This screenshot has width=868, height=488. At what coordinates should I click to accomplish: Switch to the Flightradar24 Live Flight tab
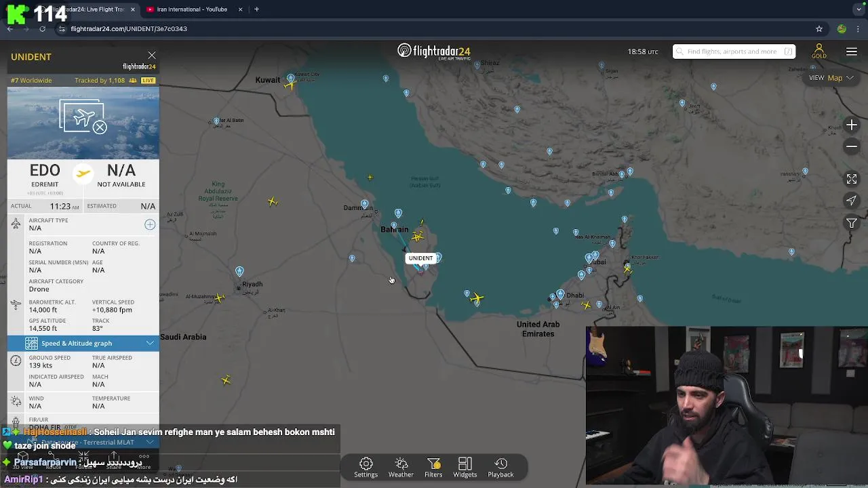coord(88,9)
